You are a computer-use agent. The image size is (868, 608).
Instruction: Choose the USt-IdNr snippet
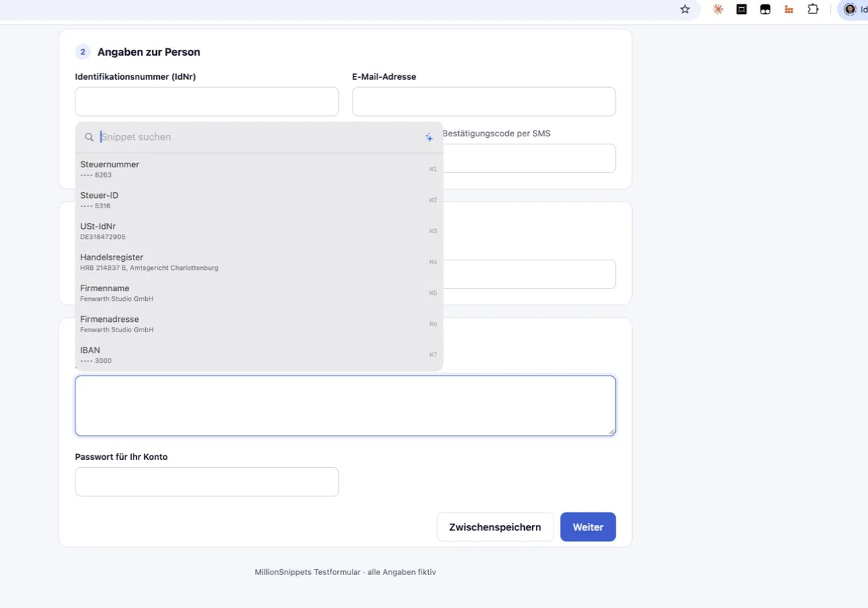[259, 231]
